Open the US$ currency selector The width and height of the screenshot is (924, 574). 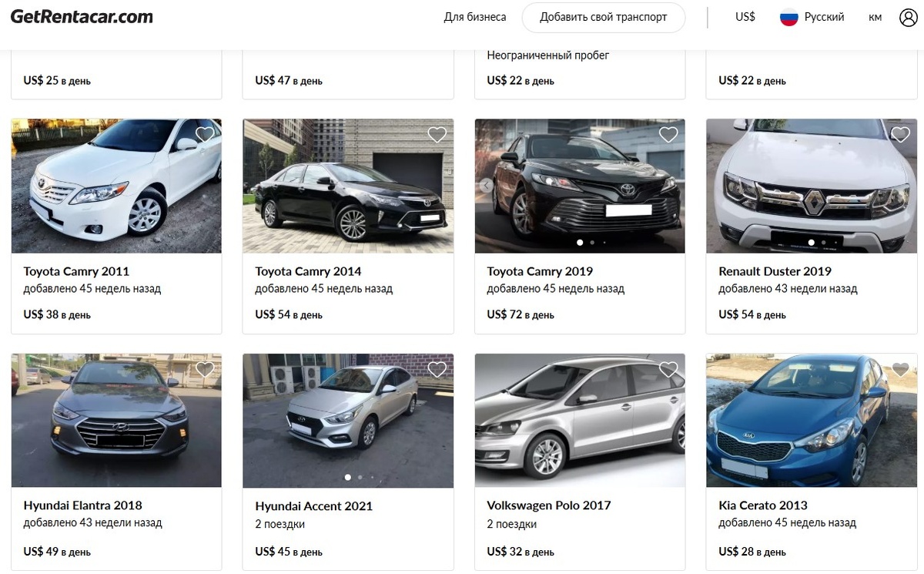[x=744, y=16]
